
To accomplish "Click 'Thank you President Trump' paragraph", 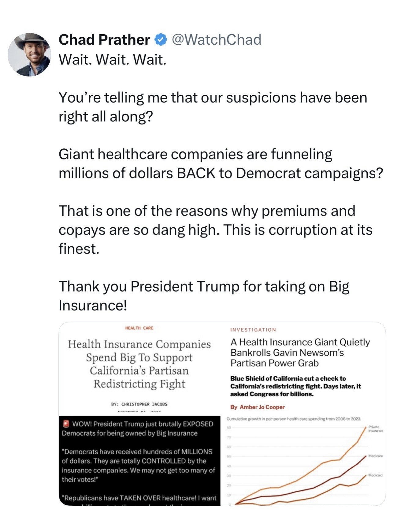I will pyautogui.click(x=203, y=296).
